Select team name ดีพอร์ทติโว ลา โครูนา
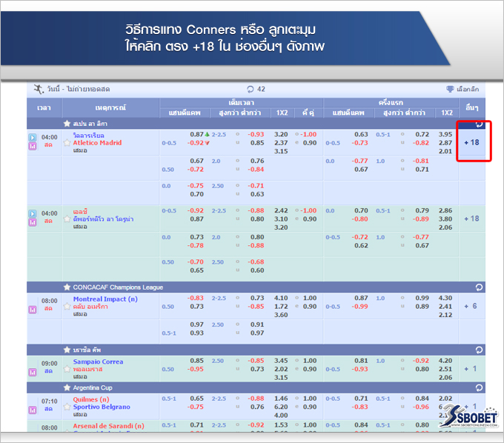 (x=103, y=219)
